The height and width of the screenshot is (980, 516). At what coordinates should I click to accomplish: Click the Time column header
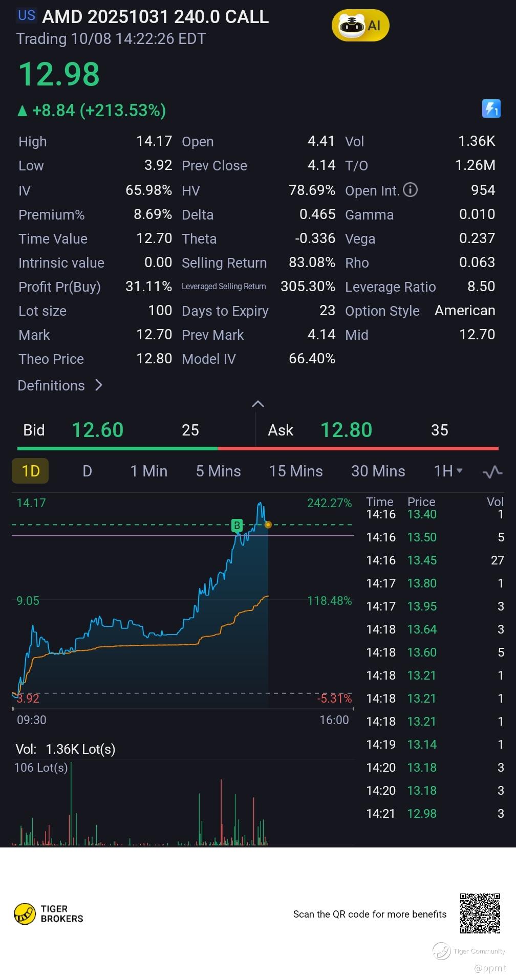click(380, 502)
